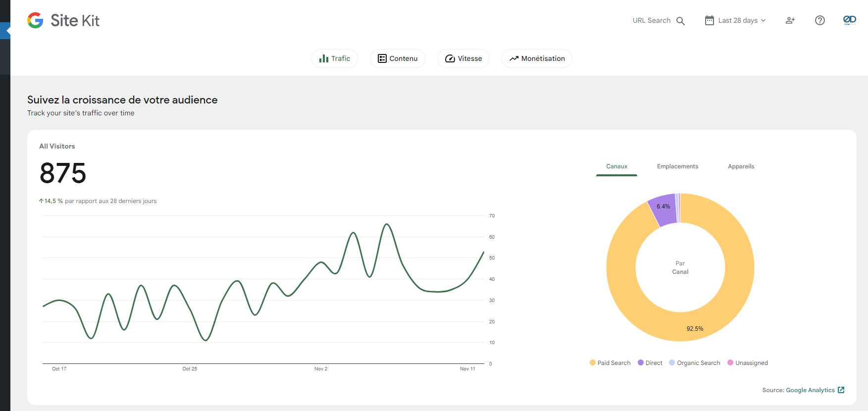This screenshot has width=868, height=411.
Task: Click the user account avatar icon
Action: coord(849,20)
